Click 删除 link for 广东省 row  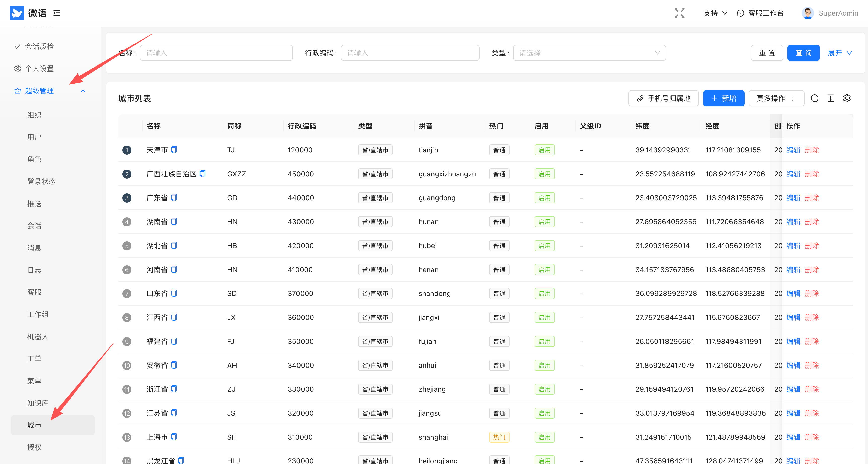[812, 198]
